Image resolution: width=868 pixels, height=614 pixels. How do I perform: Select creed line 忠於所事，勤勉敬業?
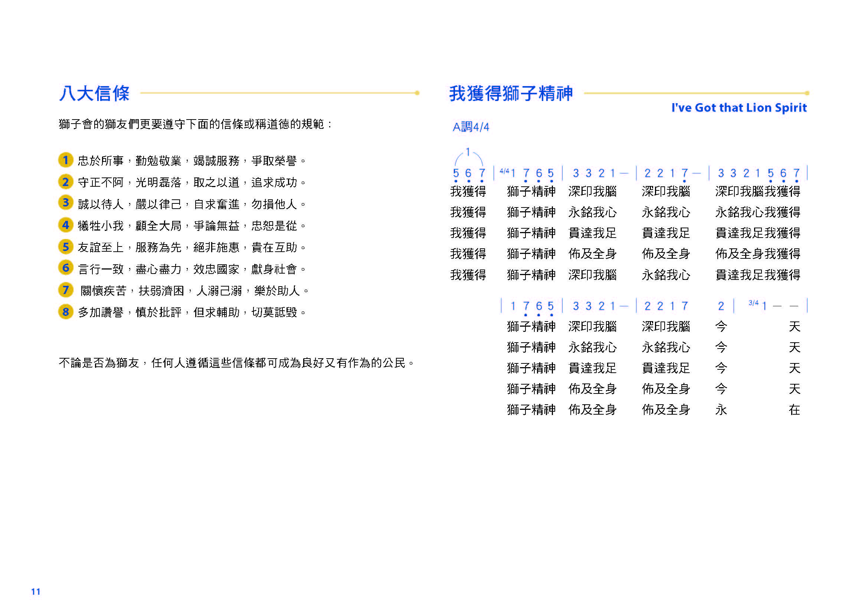click(x=191, y=161)
